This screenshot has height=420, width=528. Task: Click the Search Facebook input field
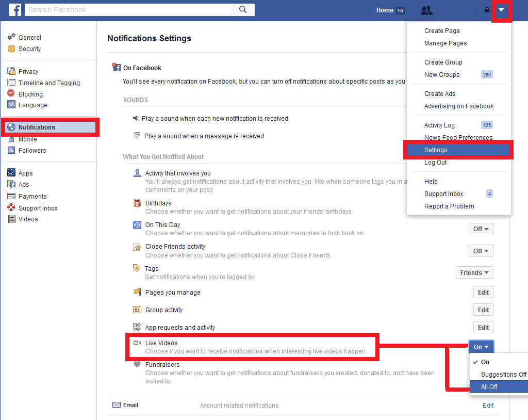(x=128, y=10)
